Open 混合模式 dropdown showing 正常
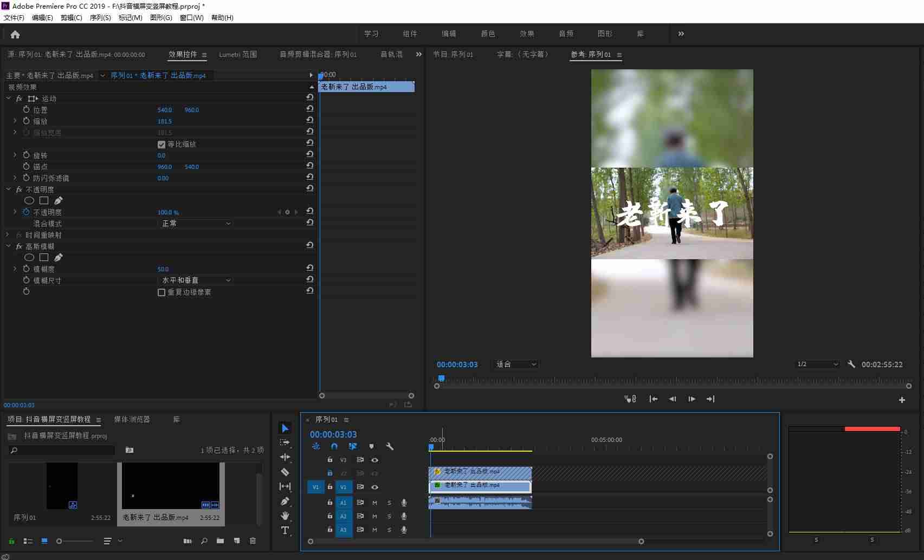 pyautogui.click(x=195, y=223)
